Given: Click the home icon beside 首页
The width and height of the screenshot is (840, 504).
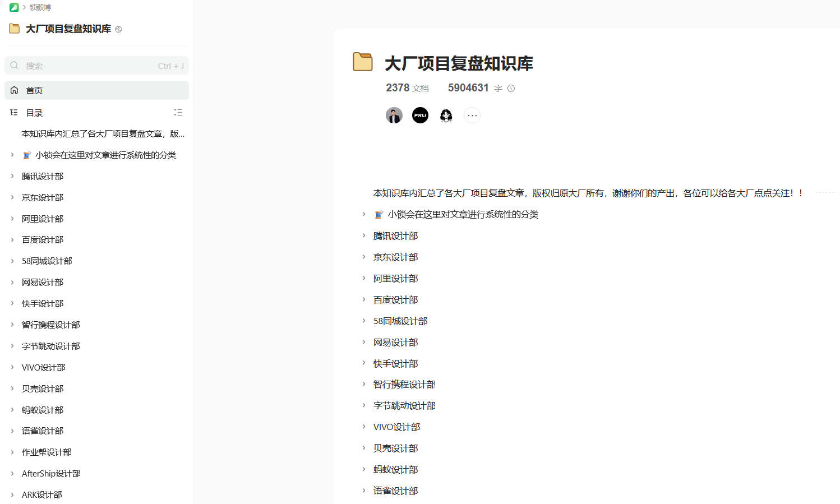Looking at the screenshot, I should click(x=15, y=90).
